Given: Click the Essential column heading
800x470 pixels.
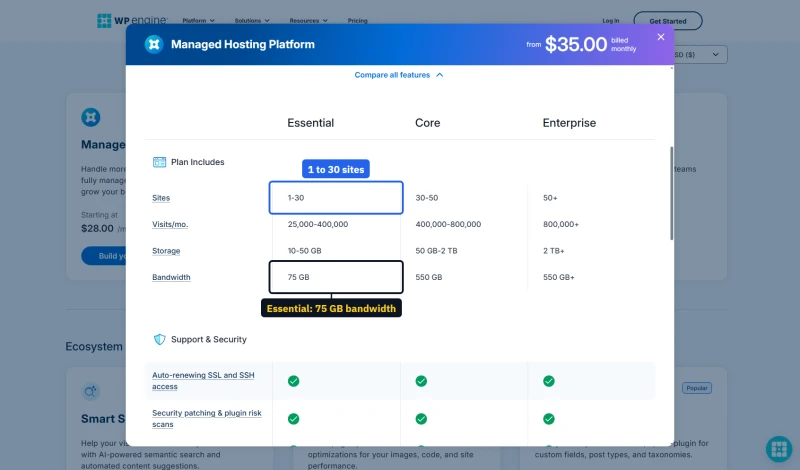Looking at the screenshot, I should (310, 123).
